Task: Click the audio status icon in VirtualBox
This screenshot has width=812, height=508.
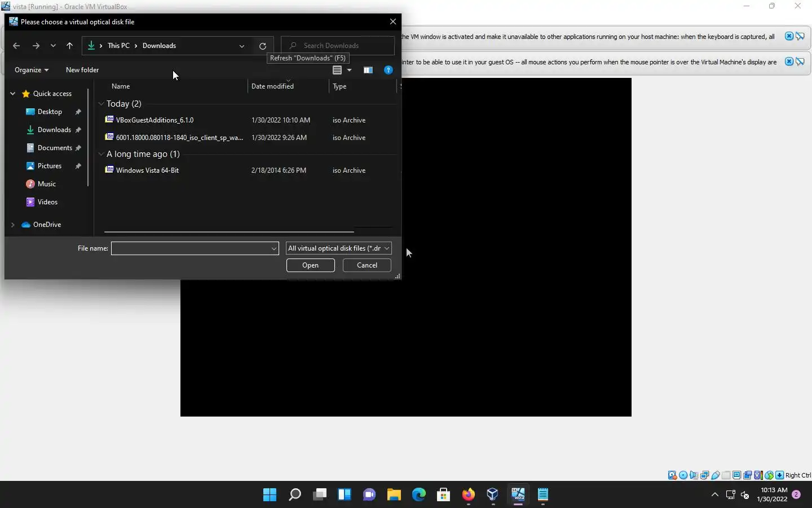Action: 694,475
